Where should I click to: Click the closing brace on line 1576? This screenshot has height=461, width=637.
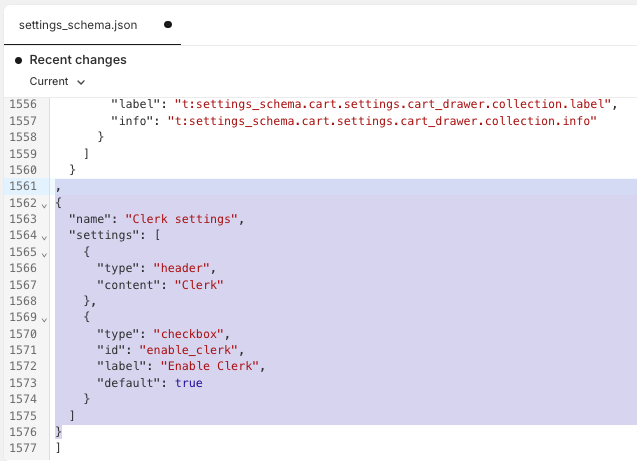click(58, 431)
